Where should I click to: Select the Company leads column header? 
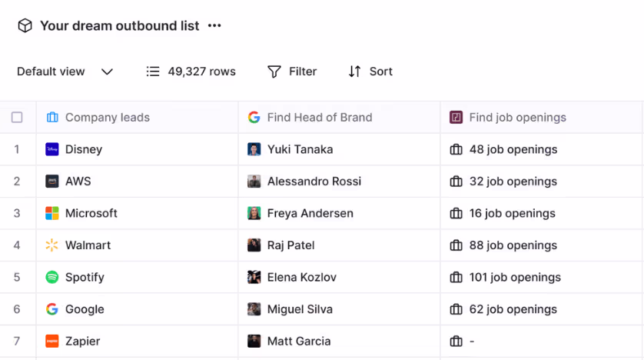(138, 118)
